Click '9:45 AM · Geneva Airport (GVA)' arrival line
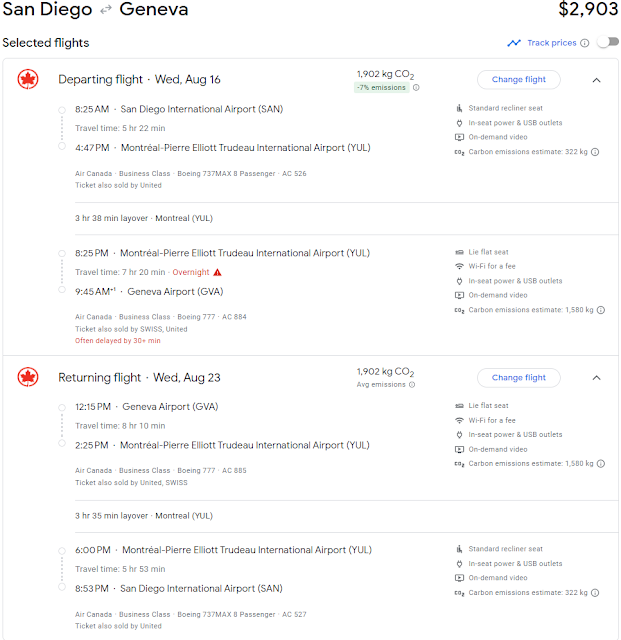This screenshot has width=621, height=640. coord(149,291)
